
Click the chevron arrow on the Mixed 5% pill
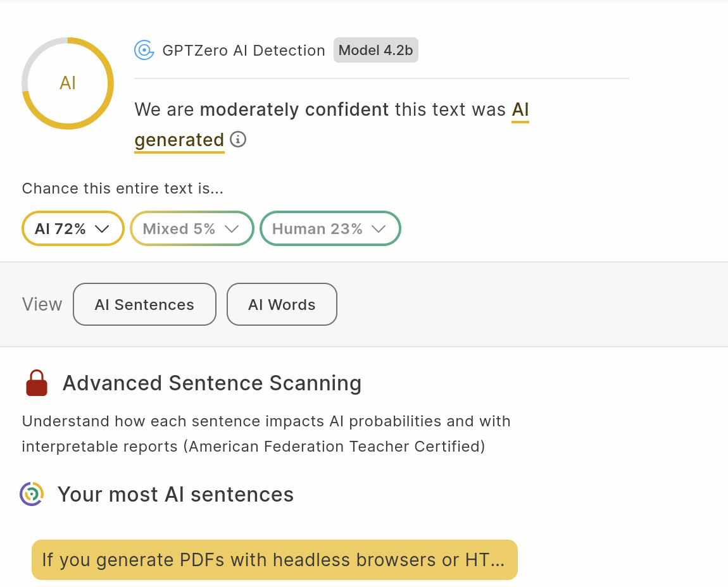[232, 229]
